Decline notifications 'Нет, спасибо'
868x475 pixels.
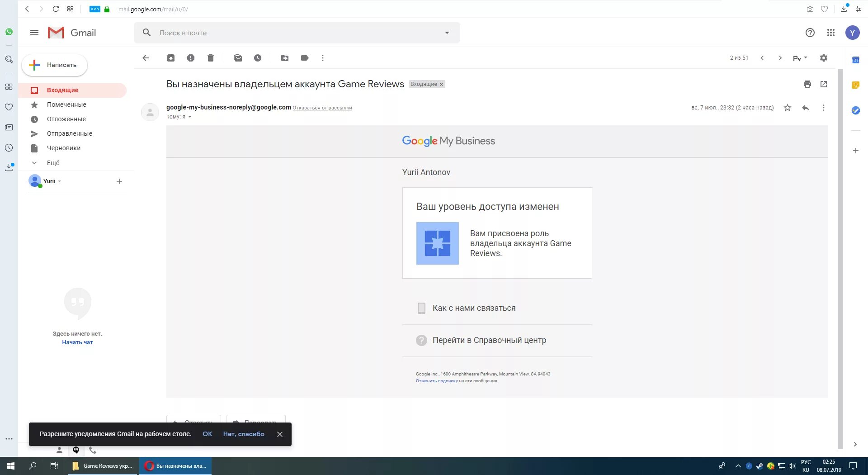point(244,434)
